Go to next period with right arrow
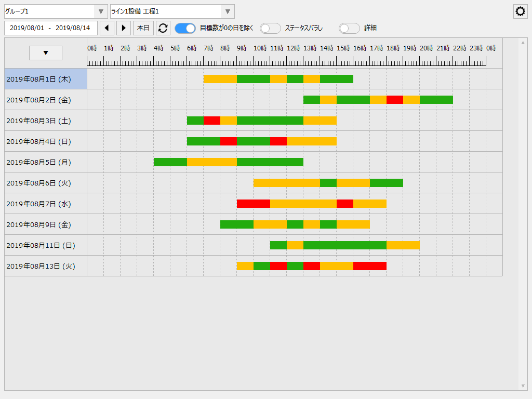Screen dimensions: 532x399 123,28
